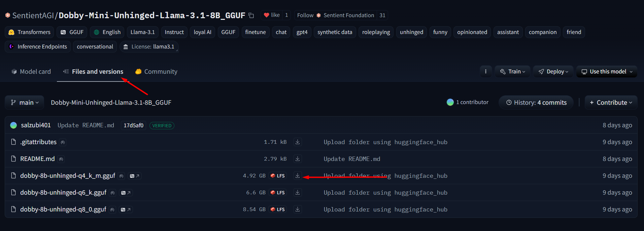Click the LFS badge on the q4_k_m row
644x231 pixels.
point(278,176)
